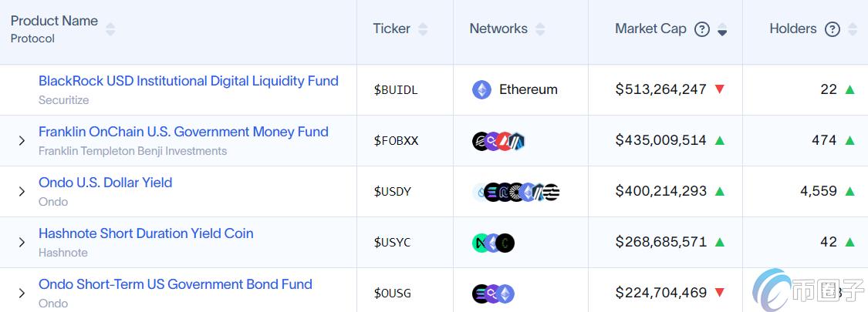Click the USDY network icons cluster
Image resolution: width=868 pixels, height=312 pixels.
[515, 191]
